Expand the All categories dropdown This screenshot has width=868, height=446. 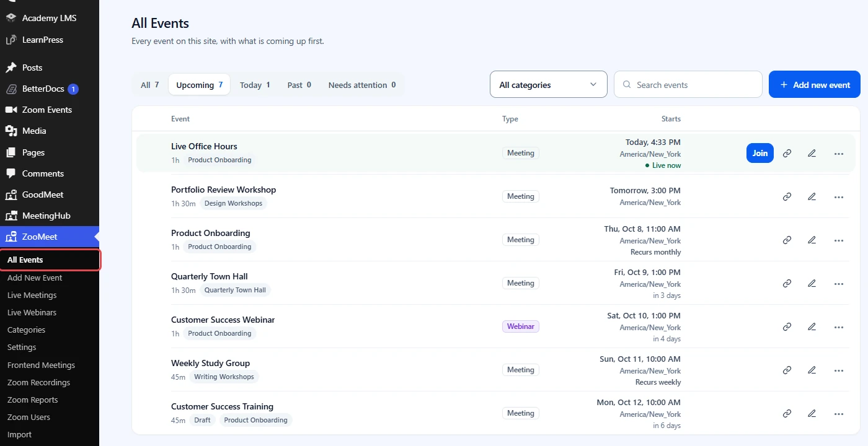[x=549, y=84]
